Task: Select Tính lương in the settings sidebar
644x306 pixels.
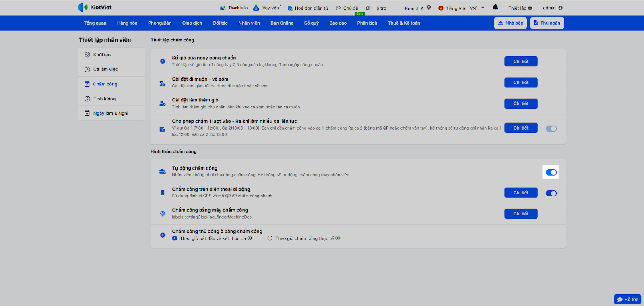Action: (111, 99)
